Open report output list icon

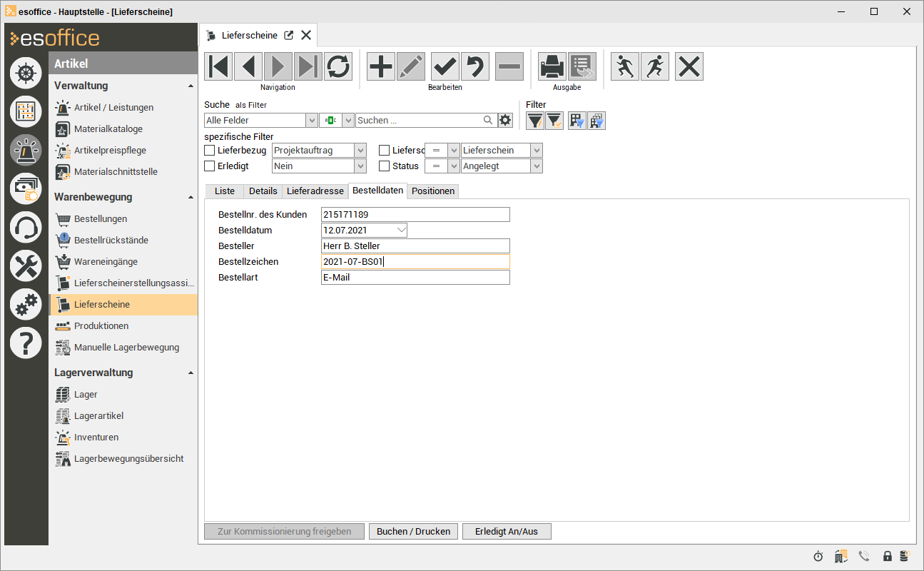582,66
